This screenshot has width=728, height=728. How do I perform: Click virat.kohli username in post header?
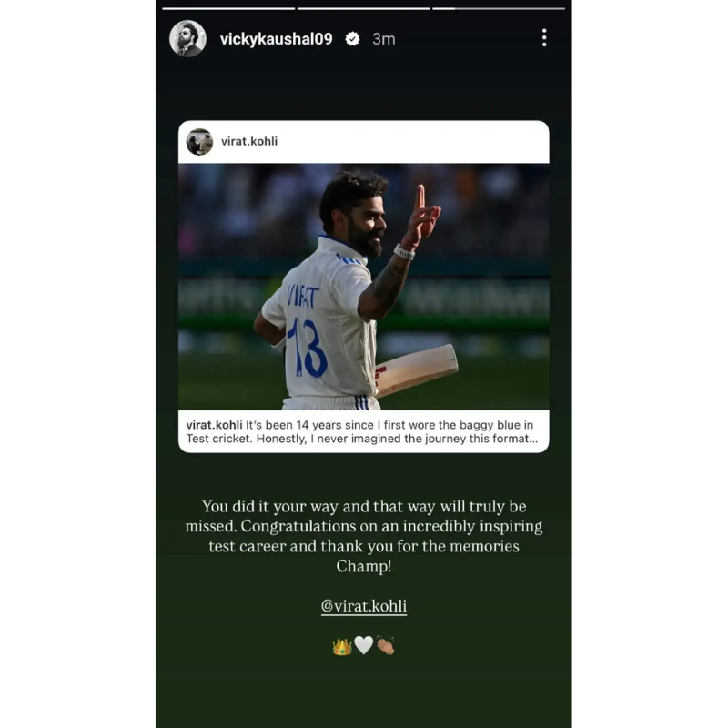(x=249, y=141)
